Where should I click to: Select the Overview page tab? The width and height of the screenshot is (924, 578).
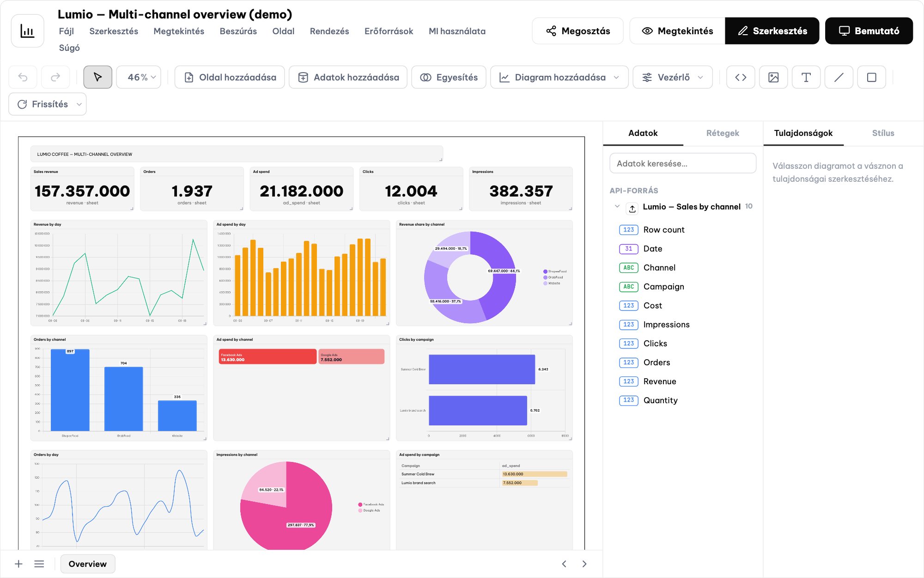tap(87, 564)
